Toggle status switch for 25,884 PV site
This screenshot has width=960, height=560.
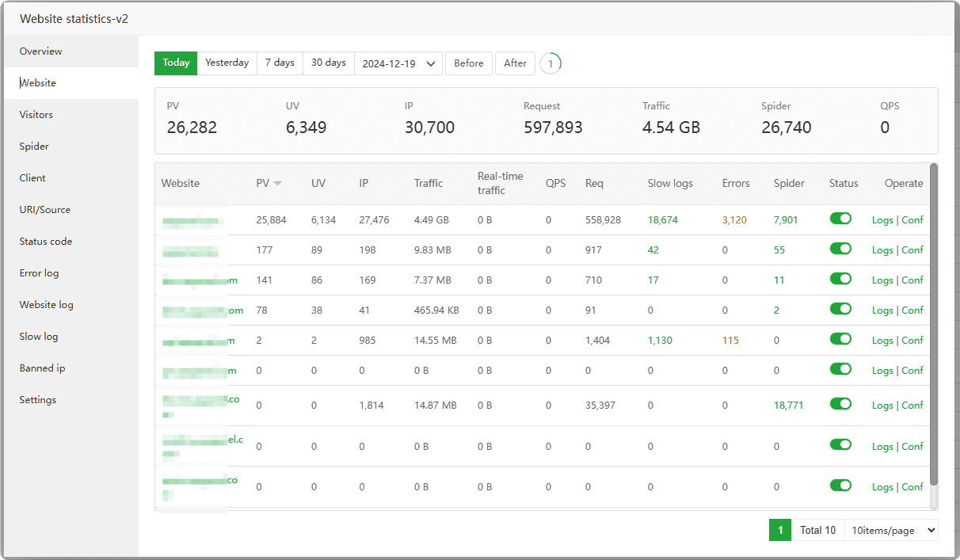pos(840,219)
